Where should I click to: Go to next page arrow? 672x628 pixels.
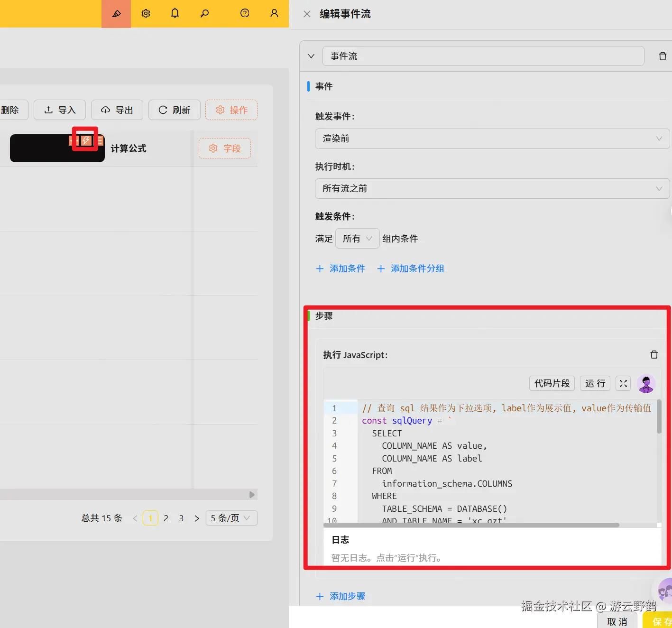pos(197,518)
